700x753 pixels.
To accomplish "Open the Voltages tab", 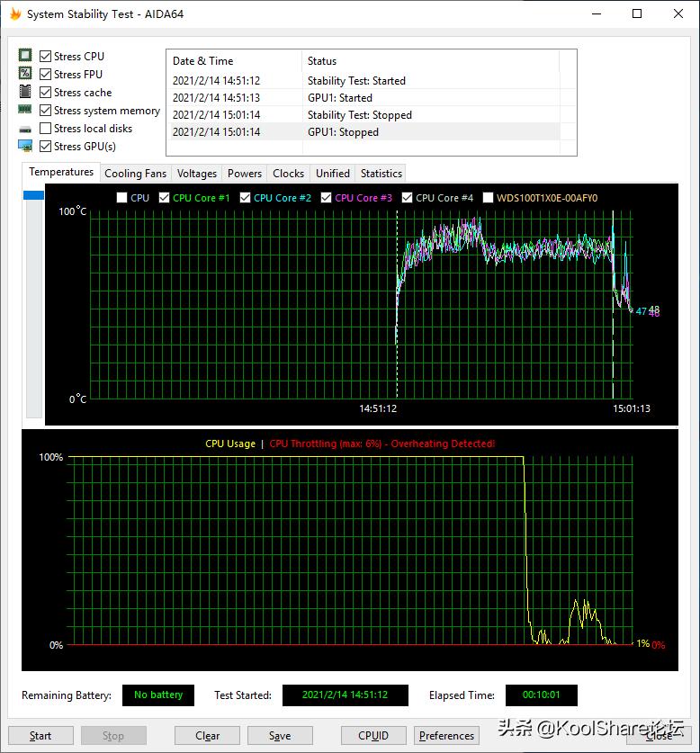I will click(x=196, y=174).
